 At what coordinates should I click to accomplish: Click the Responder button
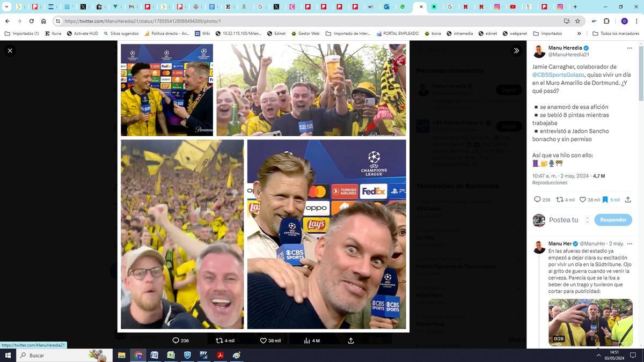pyautogui.click(x=613, y=220)
